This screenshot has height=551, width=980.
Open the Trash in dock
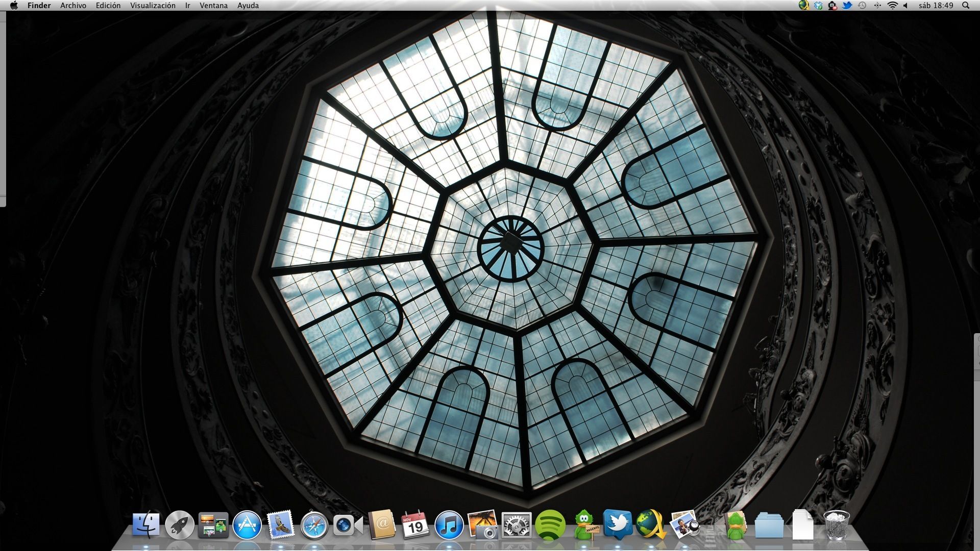(836, 525)
